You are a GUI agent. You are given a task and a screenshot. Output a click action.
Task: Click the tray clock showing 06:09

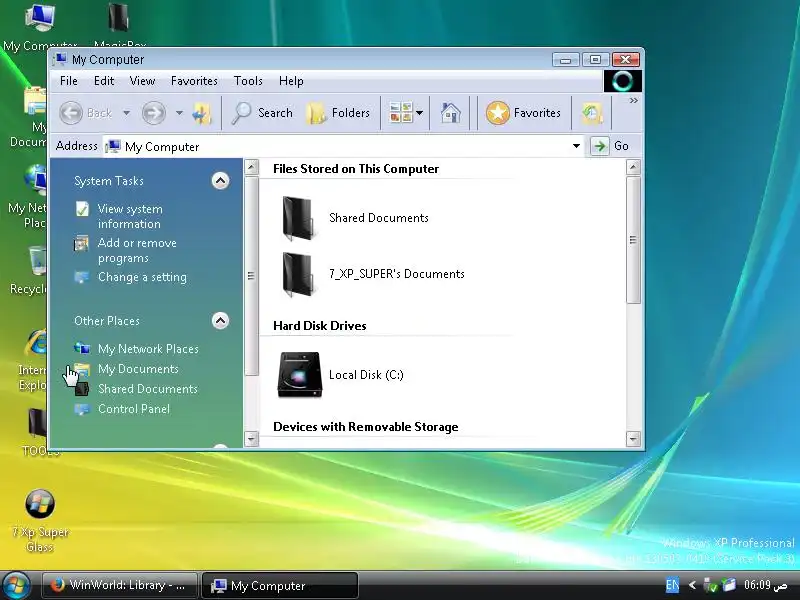[x=765, y=585]
